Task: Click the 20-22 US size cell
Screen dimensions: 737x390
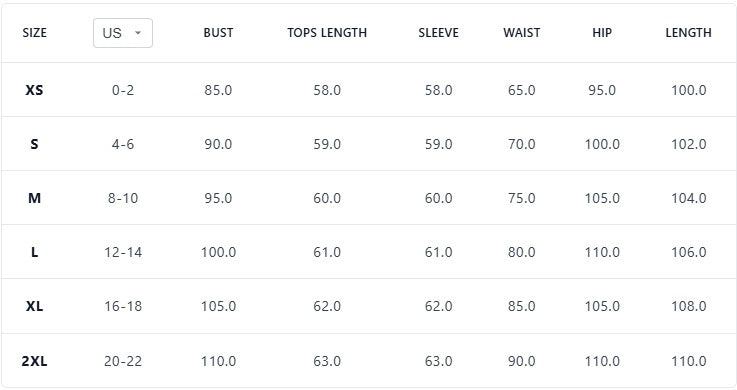Action: 123,361
